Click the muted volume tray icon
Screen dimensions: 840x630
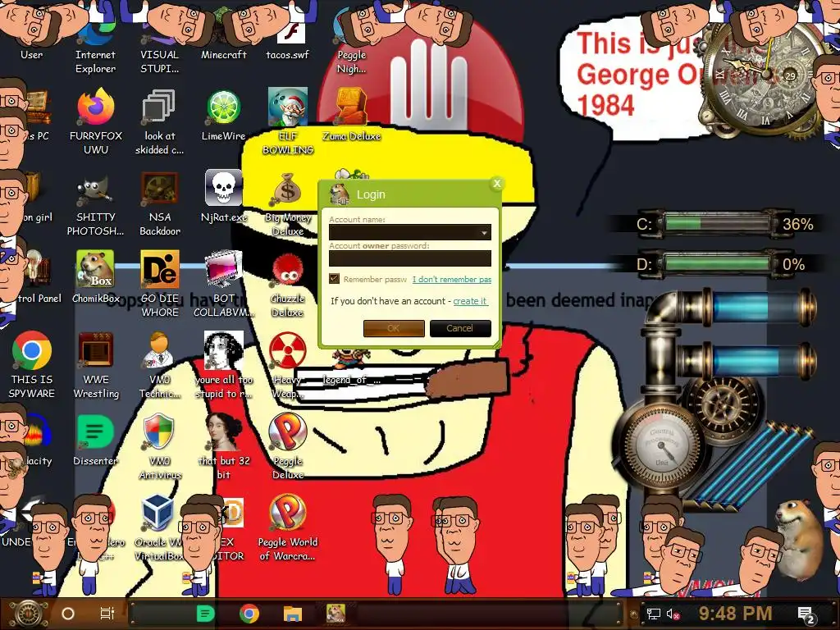point(673,614)
